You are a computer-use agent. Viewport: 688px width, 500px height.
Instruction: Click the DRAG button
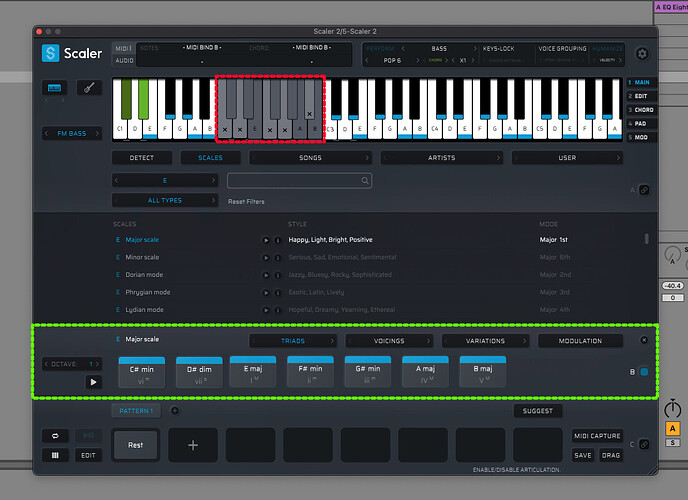pyautogui.click(x=611, y=455)
